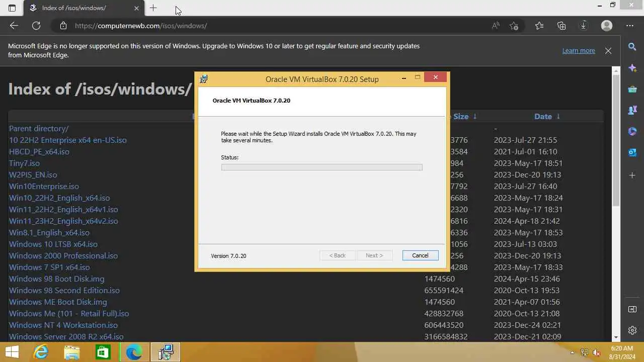
Task: Open Win11_22H2_English_x64v1.iso link
Action: point(63,209)
